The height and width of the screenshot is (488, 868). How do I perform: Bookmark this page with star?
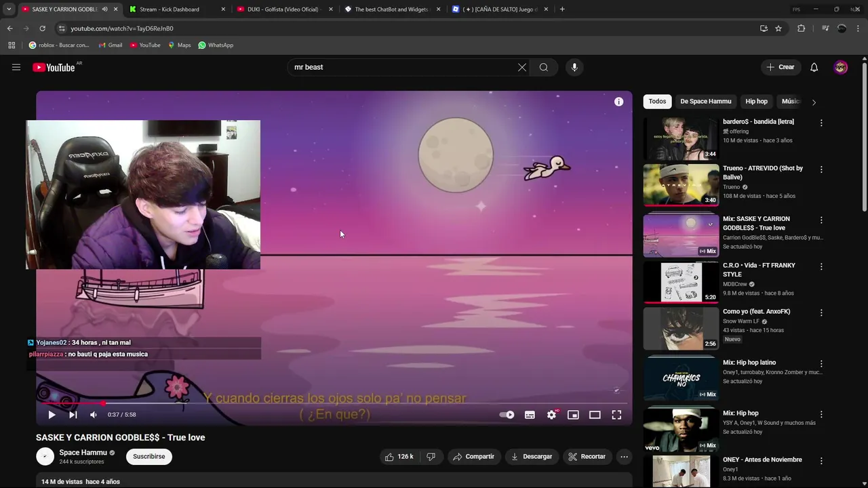pos(778,28)
